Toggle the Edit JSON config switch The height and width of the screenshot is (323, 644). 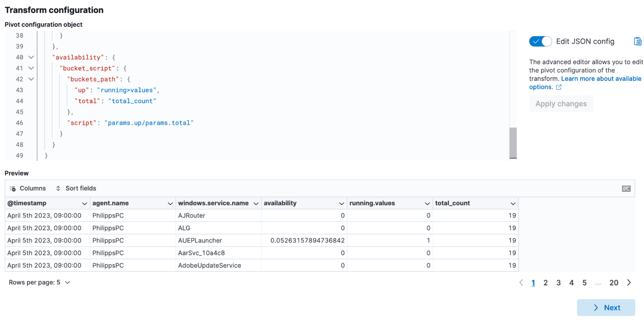click(x=540, y=42)
